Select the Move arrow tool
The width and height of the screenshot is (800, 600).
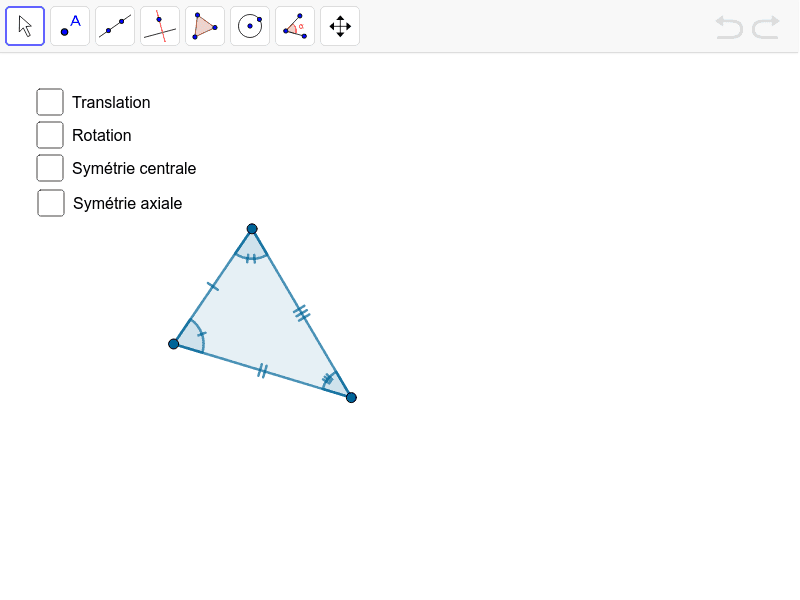click(x=25, y=26)
